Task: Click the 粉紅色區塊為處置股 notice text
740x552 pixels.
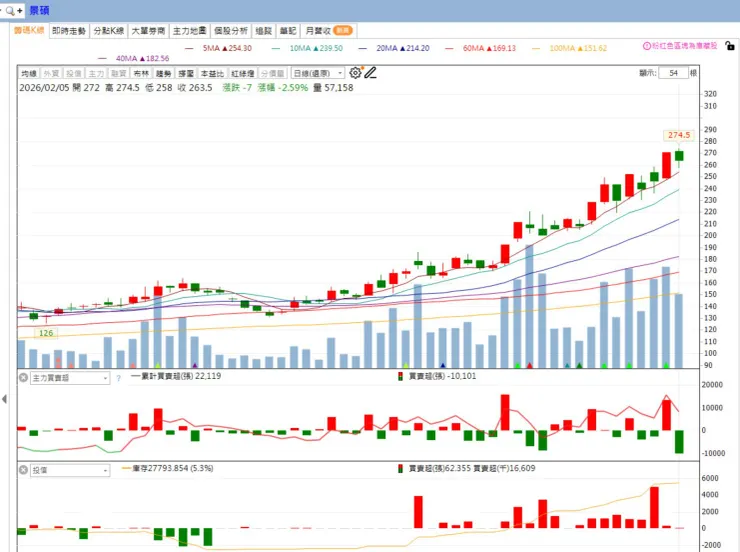Action: 685,46
